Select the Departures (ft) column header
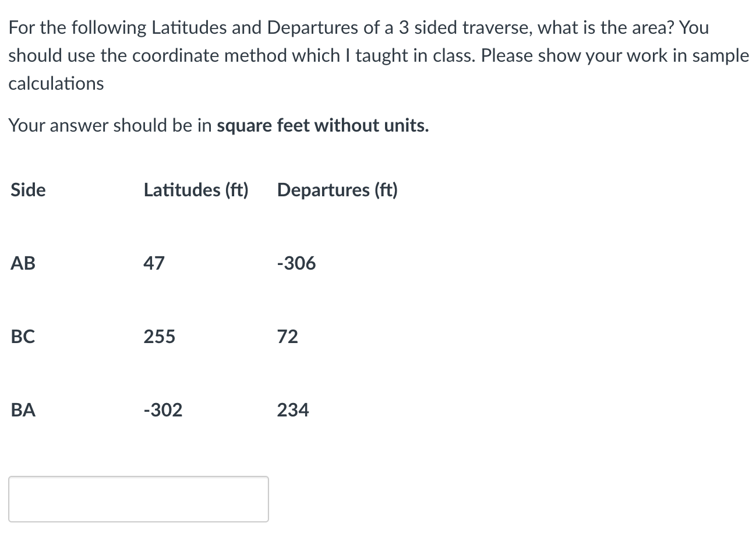Image resolution: width=756 pixels, height=537 pixels. 337,189
